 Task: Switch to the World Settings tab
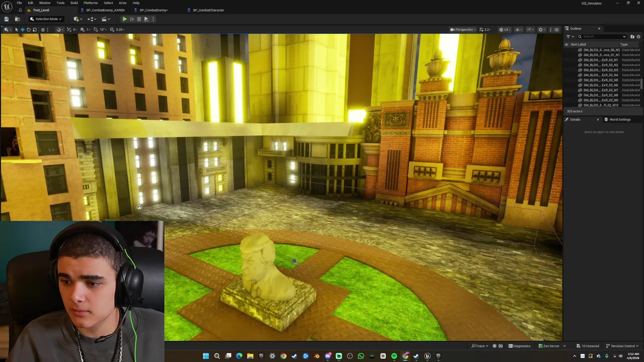click(x=620, y=120)
